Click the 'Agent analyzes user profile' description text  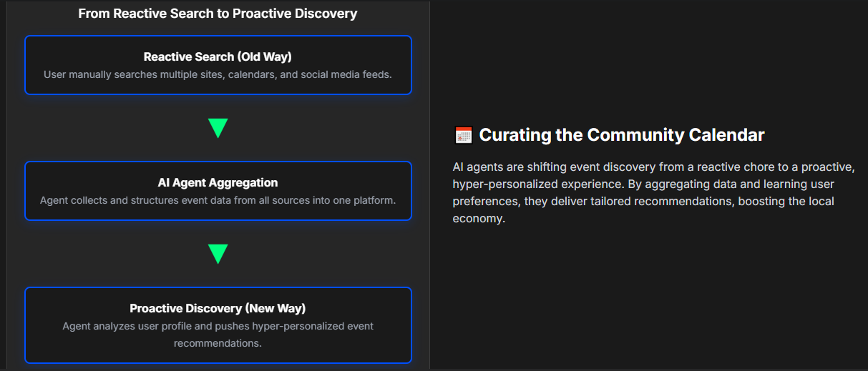tap(218, 335)
